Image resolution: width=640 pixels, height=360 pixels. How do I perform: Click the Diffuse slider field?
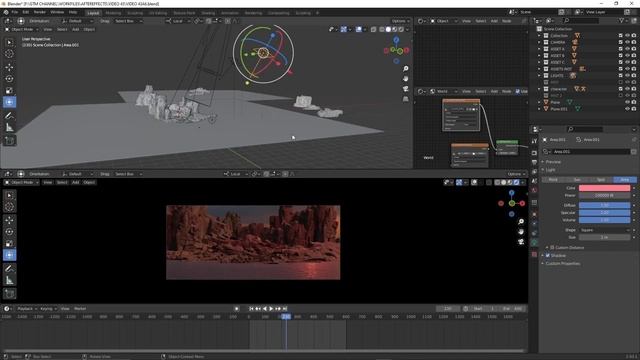[x=604, y=205]
